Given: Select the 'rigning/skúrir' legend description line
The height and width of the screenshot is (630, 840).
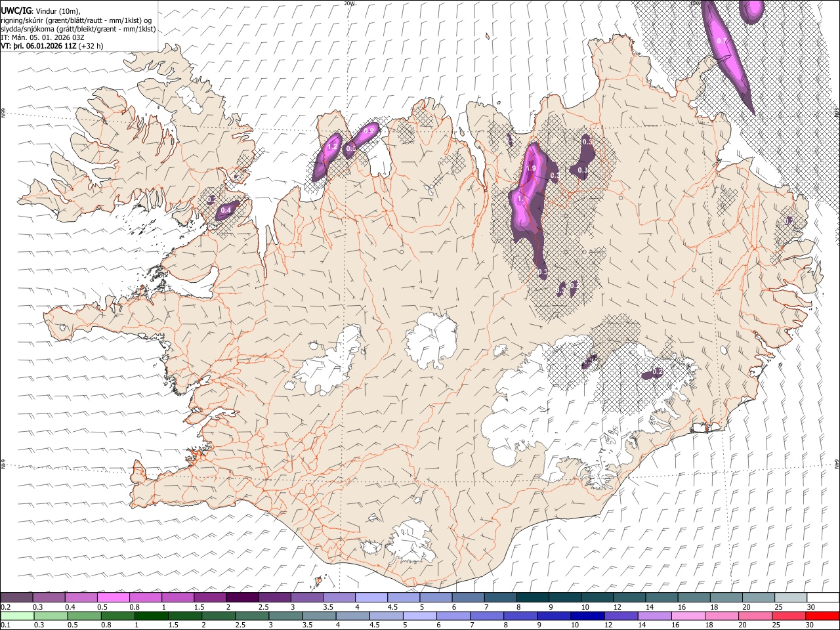Looking at the screenshot, I should pyautogui.click(x=76, y=20).
